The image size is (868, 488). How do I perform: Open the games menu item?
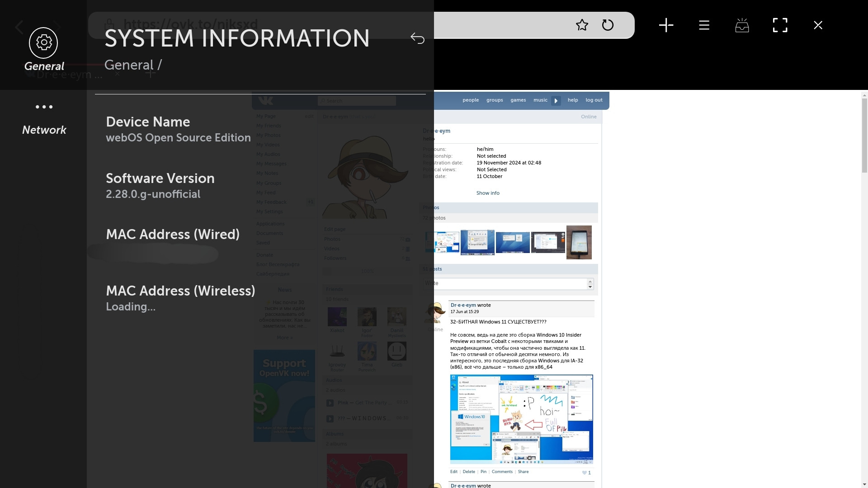518,100
